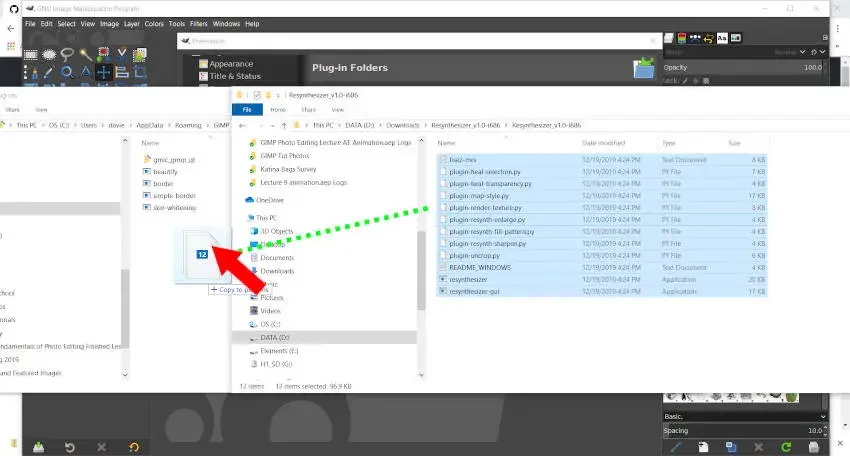The width and height of the screenshot is (850, 456).
Task: Open the blend space switcher dropdown beside Mode
Action: coord(817,52)
